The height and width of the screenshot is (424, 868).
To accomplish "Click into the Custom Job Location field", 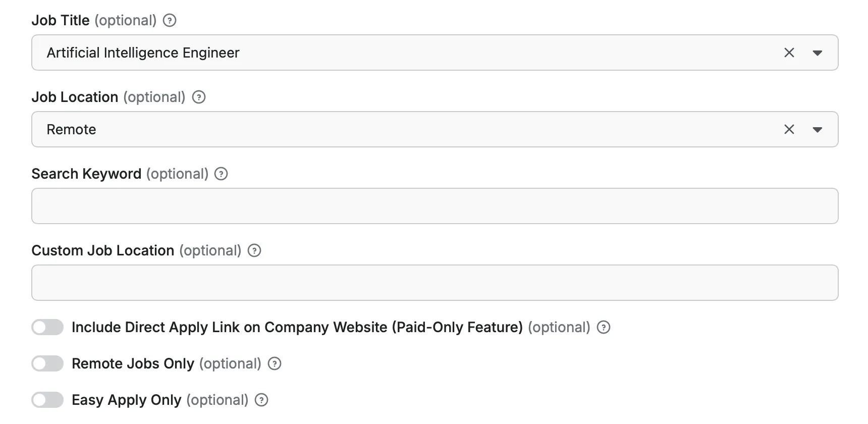I will [435, 283].
